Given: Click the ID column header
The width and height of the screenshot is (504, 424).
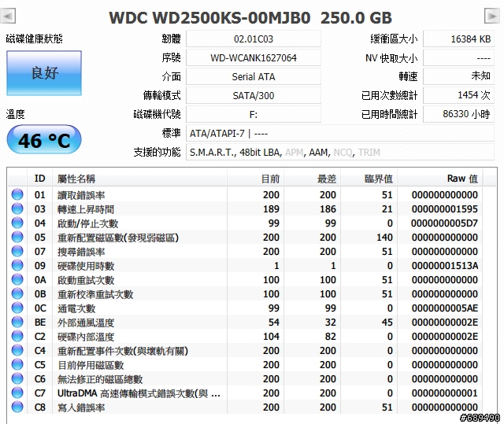Looking at the screenshot, I should 40,179.
